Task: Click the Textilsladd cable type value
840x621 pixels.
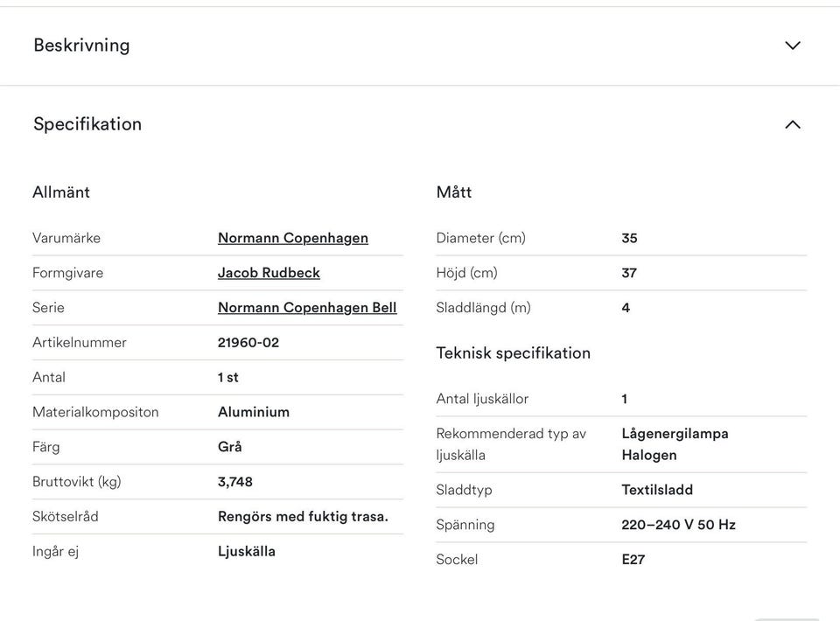Action: (656, 490)
